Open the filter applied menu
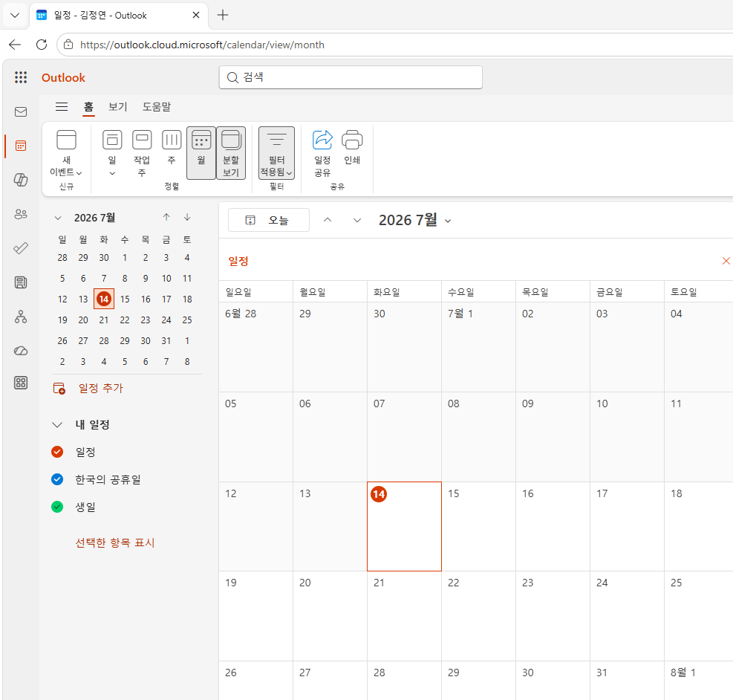This screenshot has width=733, height=700. (x=277, y=153)
